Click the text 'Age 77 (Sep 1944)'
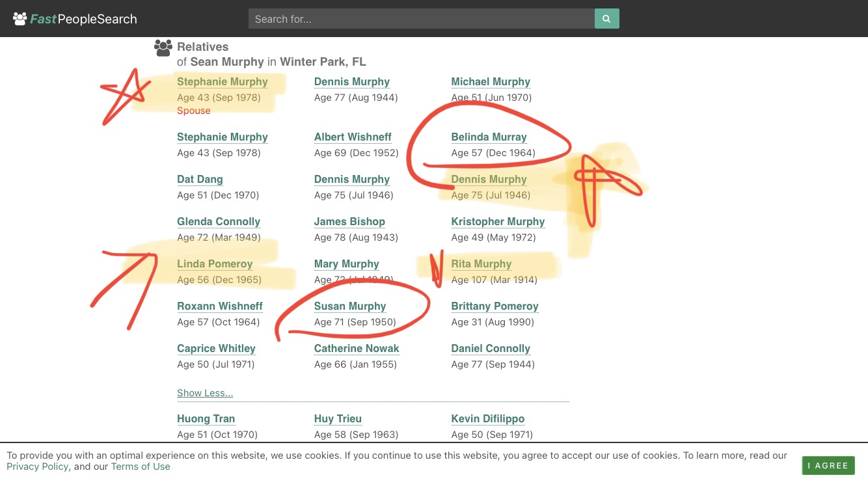This screenshot has width=868, height=488. 493,364
